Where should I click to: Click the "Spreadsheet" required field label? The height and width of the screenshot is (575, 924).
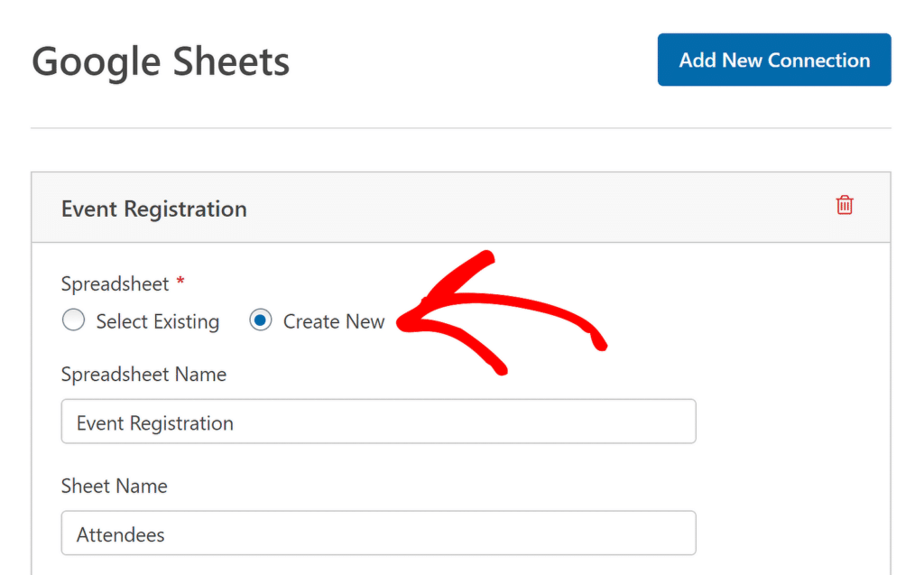(x=115, y=283)
